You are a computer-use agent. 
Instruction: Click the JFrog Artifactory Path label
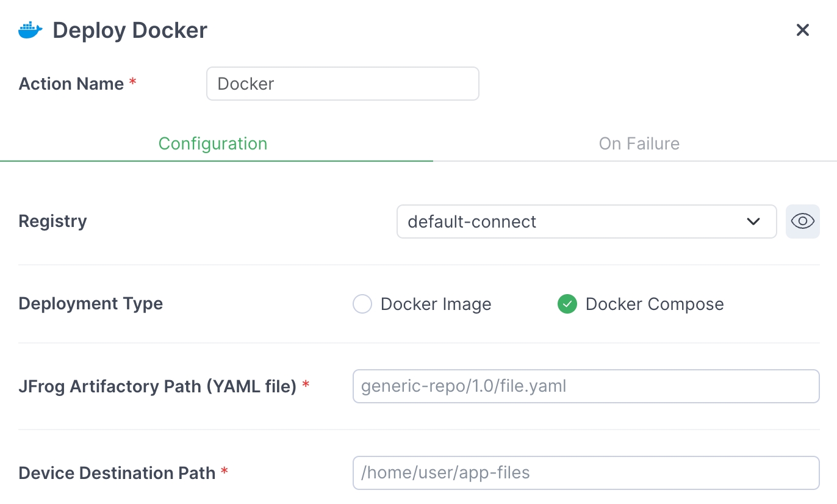click(157, 386)
